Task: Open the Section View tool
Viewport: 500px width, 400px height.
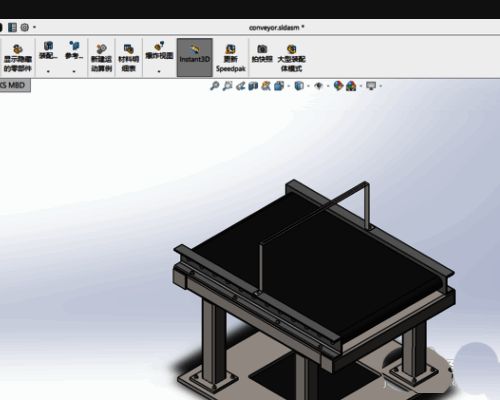Action: point(253,86)
